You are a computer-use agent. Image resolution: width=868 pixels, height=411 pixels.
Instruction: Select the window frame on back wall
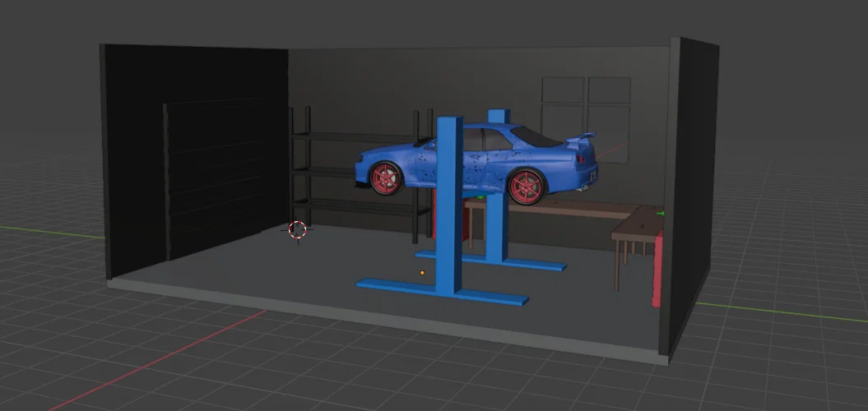586,120
